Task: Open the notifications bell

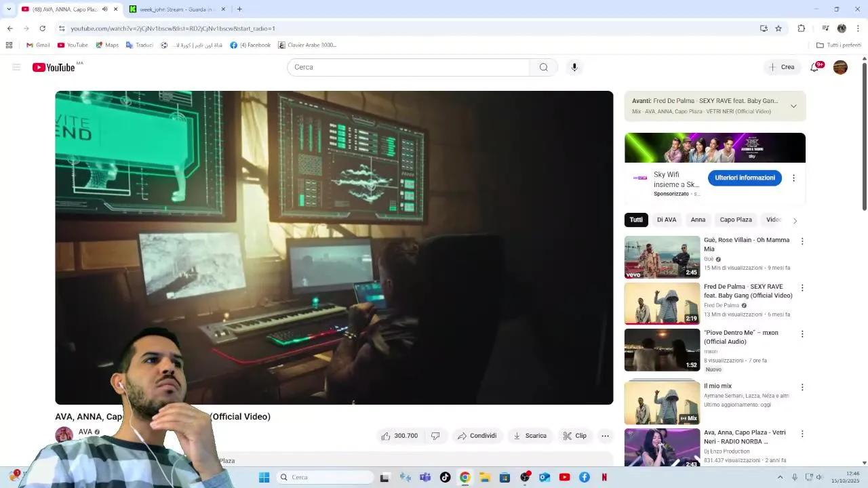Action: [x=814, y=67]
